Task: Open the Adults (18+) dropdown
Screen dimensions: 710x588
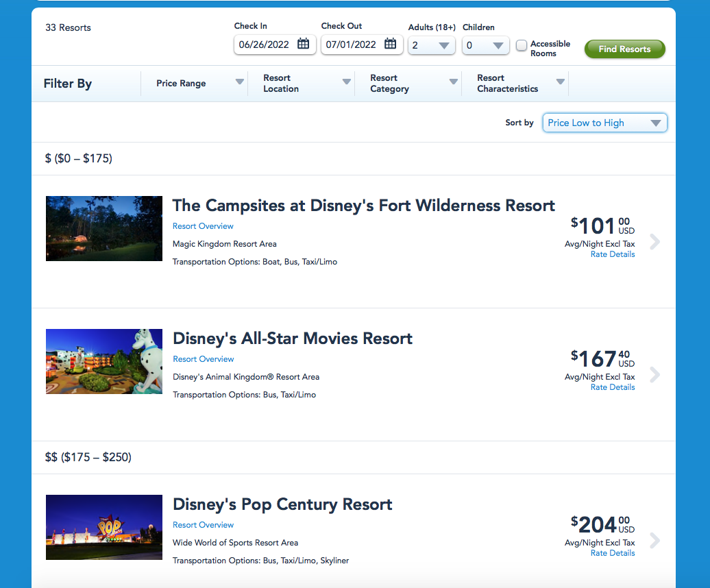Action: pos(432,46)
